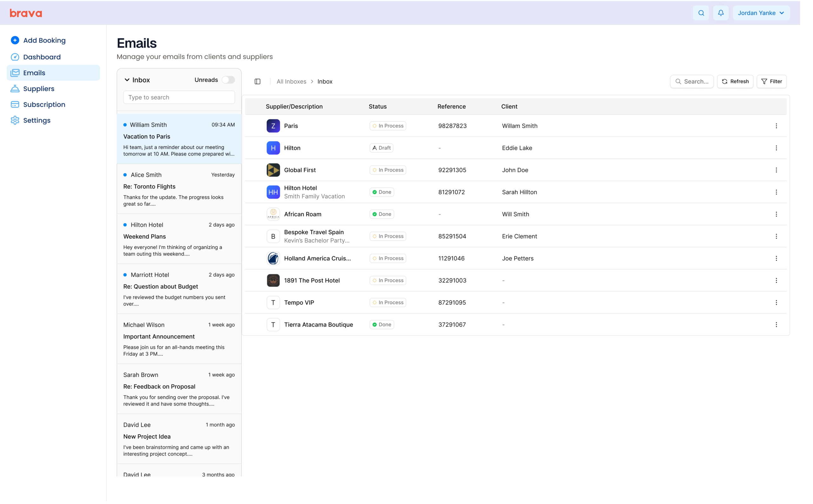Enable the Unreads toggle
This screenshot has height=504, width=813.
[228, 80]
